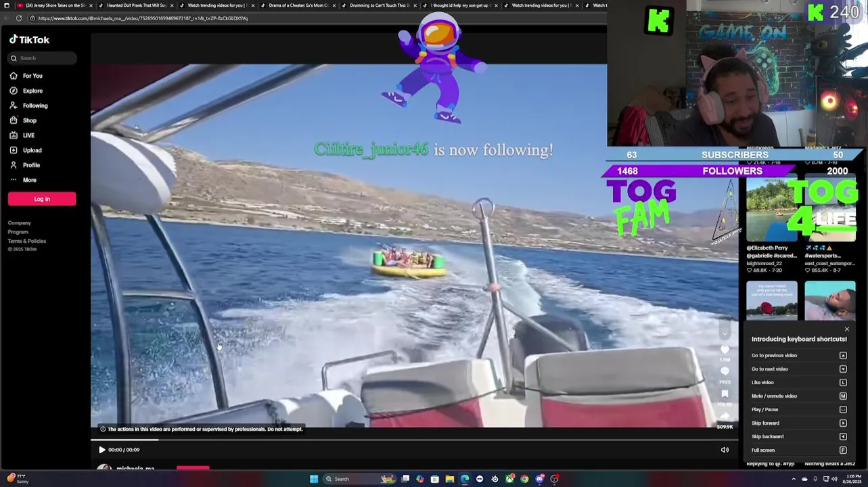
Task: Open the browser tab actions menu
Action: [x=7, y=5]
